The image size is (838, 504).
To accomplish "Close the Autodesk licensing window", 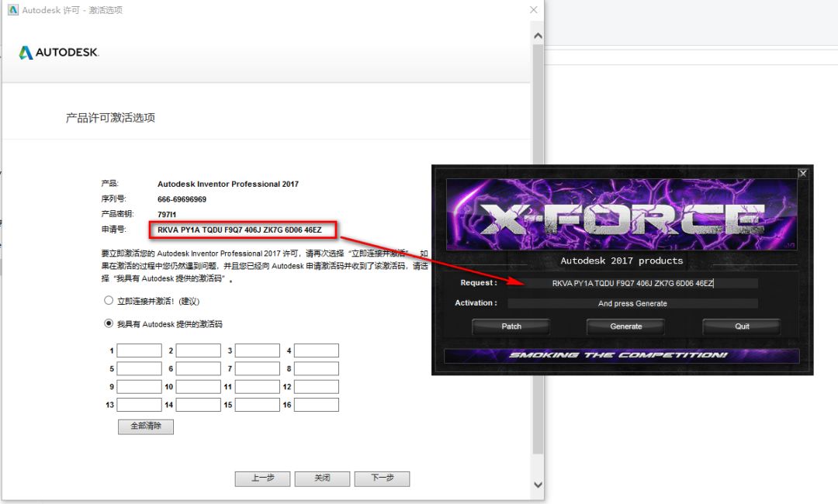I will pyautogui.click(x=534, y=10).
